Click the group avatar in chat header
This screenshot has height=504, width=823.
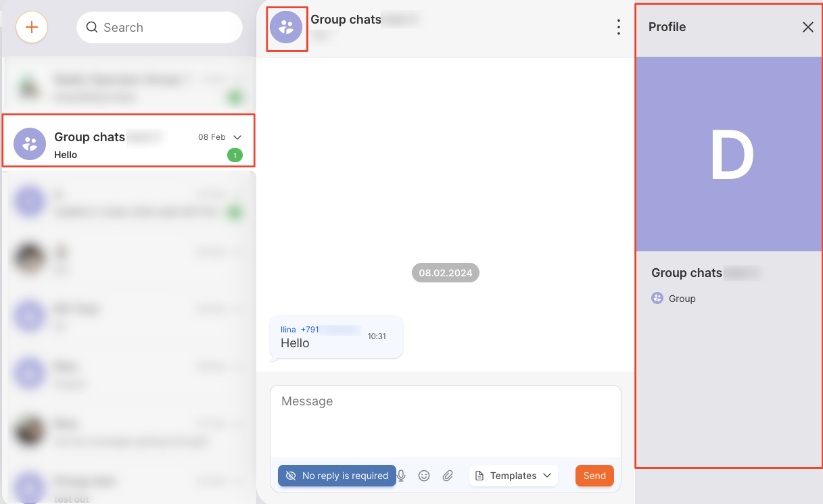tap(286, 27)
